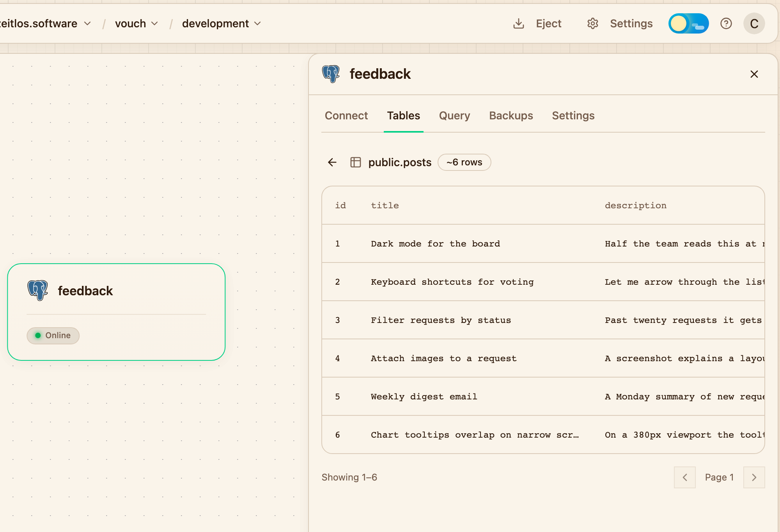Screen dimensions: 780x532
Task: Click the Eject button label
Action: point(548,24)
